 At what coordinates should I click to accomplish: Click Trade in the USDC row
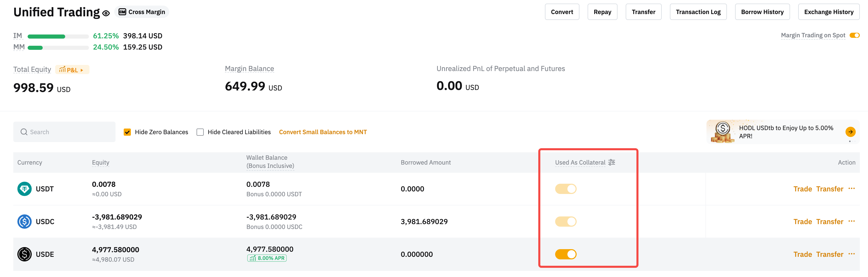[803, 222]
